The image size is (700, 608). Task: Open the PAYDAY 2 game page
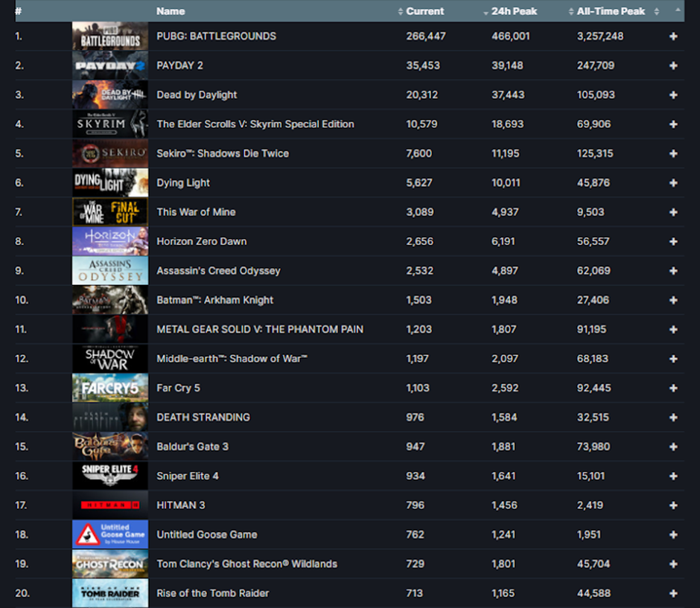click(179, 65)
